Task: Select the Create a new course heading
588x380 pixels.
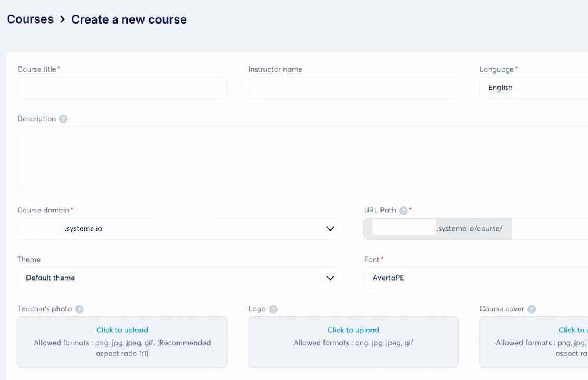Action: click(128, 19)
